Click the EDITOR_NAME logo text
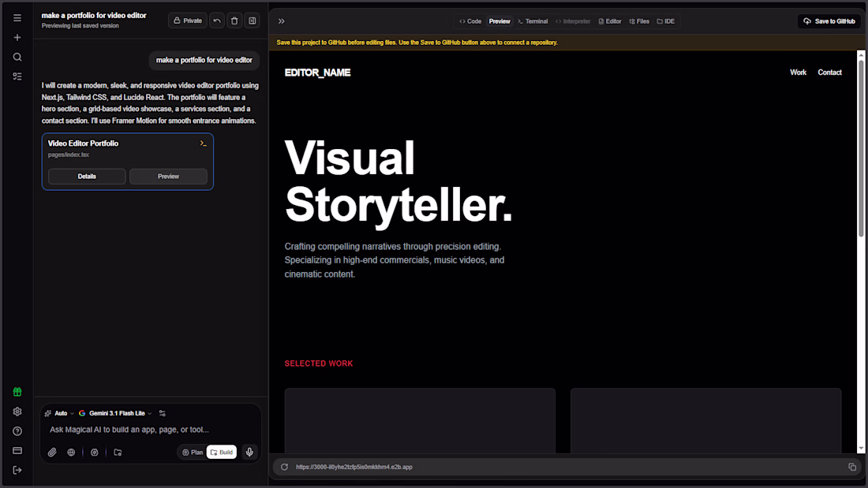868x488 pixels. pos(317,73)
